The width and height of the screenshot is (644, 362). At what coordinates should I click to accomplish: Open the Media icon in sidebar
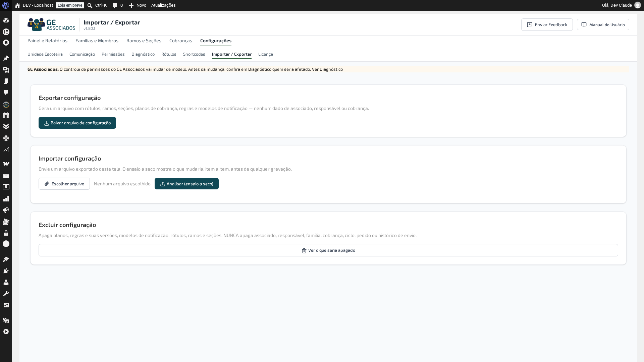pos(6,70)
